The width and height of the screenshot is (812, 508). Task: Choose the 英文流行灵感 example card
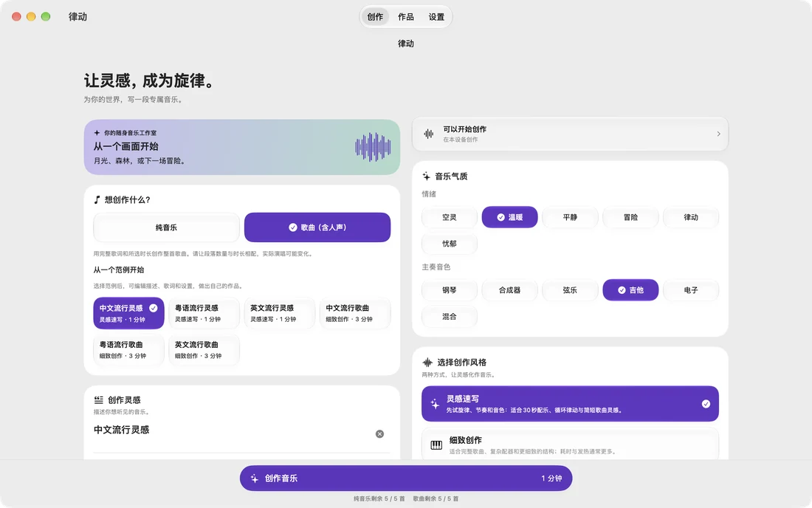point(280,313)
